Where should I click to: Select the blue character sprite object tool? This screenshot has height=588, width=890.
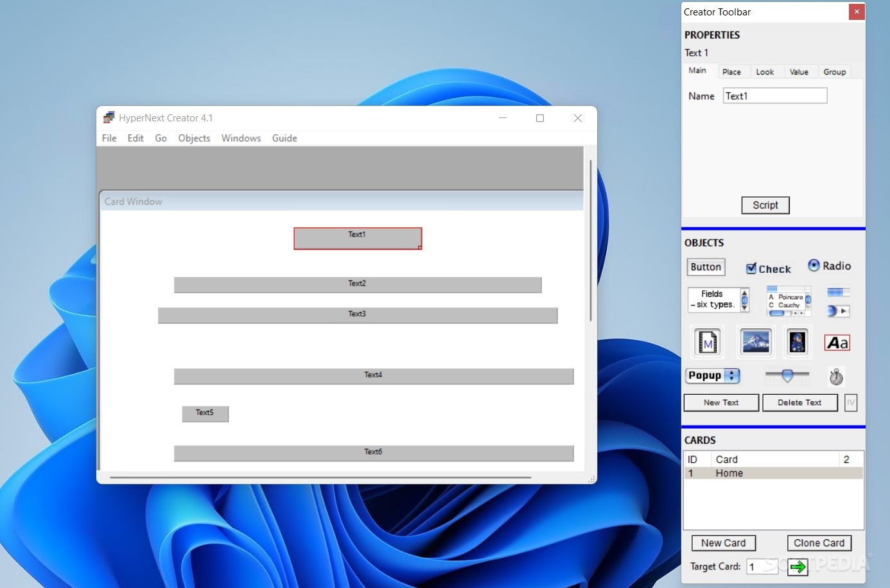pos(798,342)
